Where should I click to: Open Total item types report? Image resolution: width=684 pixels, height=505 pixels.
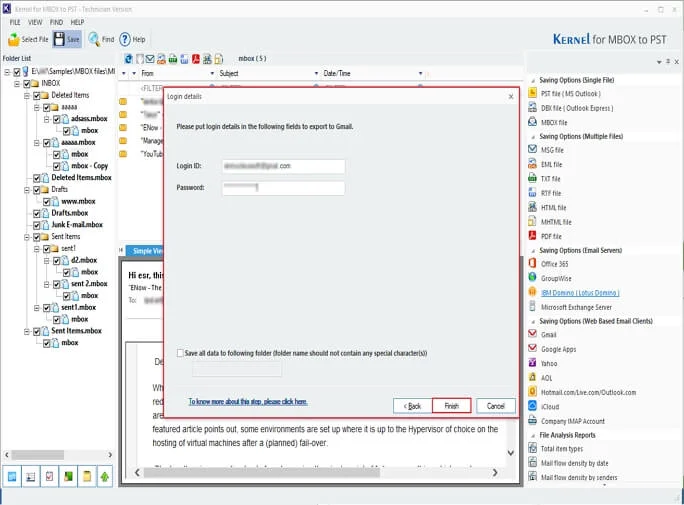561,449
